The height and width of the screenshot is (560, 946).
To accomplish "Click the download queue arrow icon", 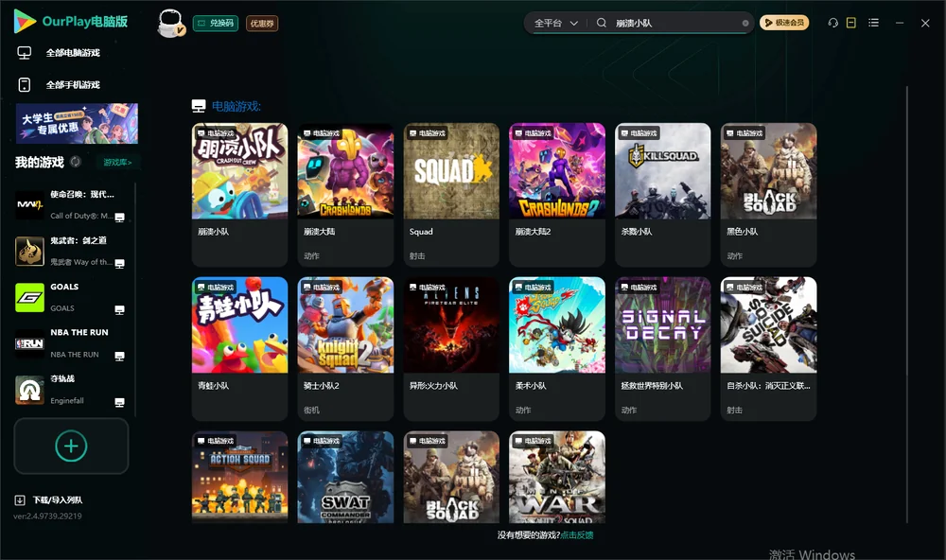I will 20,499.
